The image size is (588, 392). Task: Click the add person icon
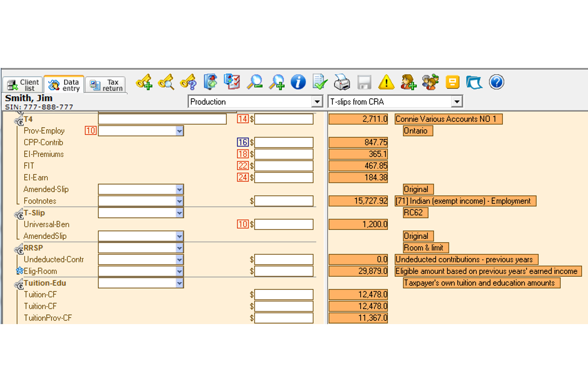[408, 82]
